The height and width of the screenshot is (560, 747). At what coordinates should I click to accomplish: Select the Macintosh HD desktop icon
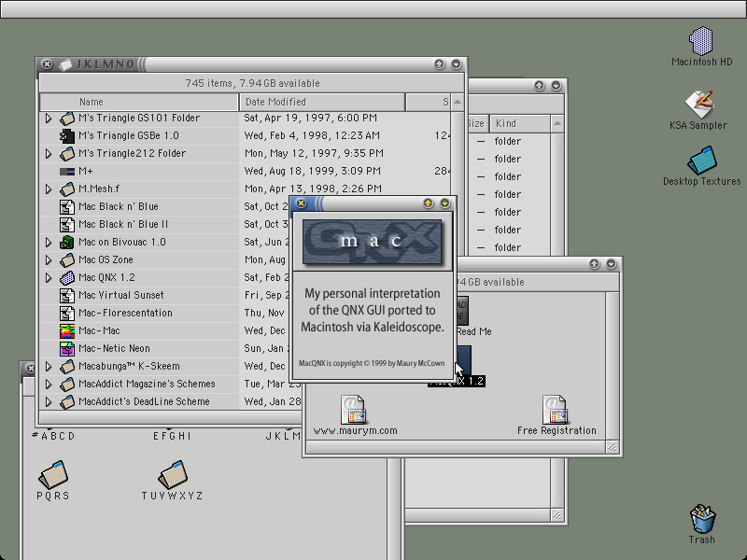(x=701, y=40)
